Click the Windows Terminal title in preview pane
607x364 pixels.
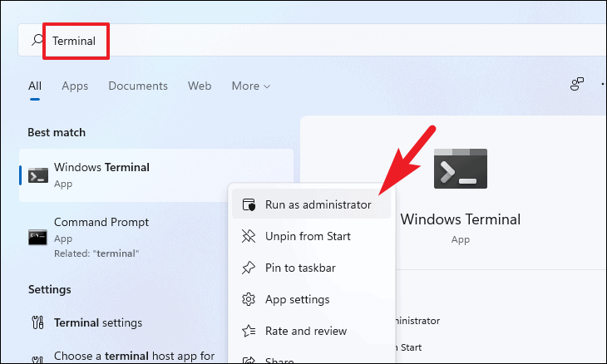point(461,219)
